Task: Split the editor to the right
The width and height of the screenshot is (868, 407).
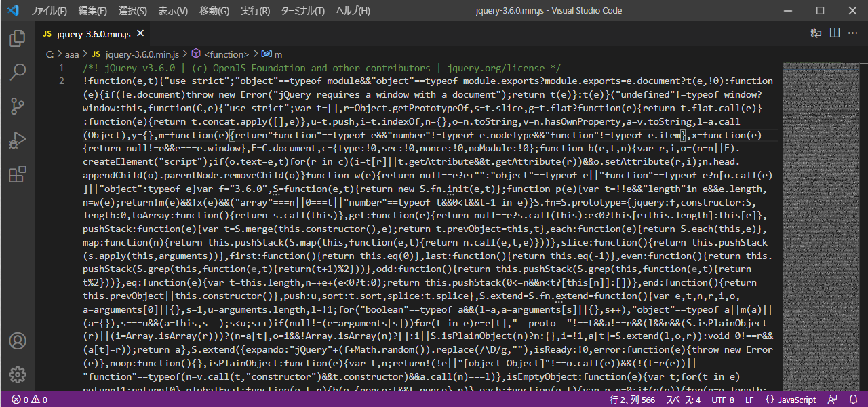Action: (x=835, y=33)
